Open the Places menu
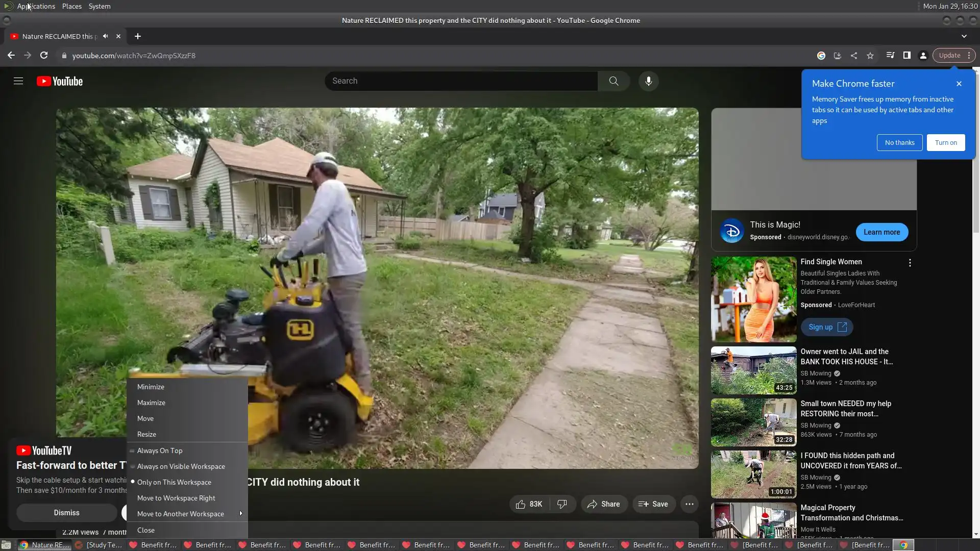The image size is (980, 551). (x=71, y=6)
